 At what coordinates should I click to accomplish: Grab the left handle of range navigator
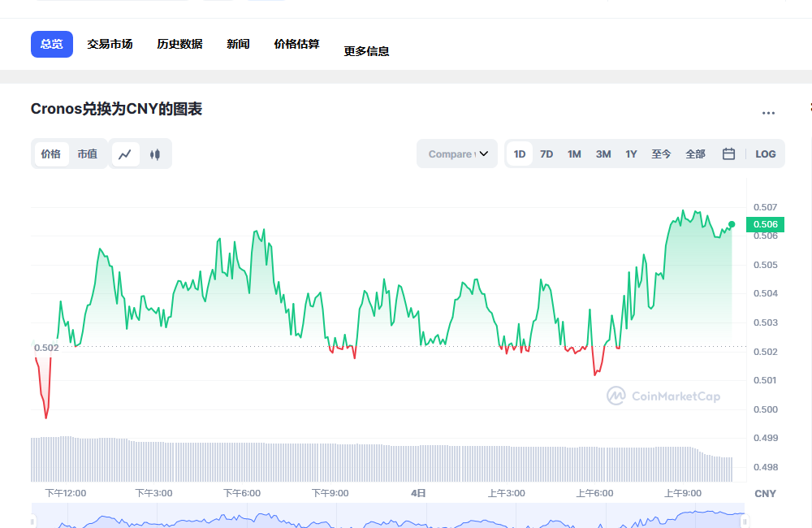32,522
